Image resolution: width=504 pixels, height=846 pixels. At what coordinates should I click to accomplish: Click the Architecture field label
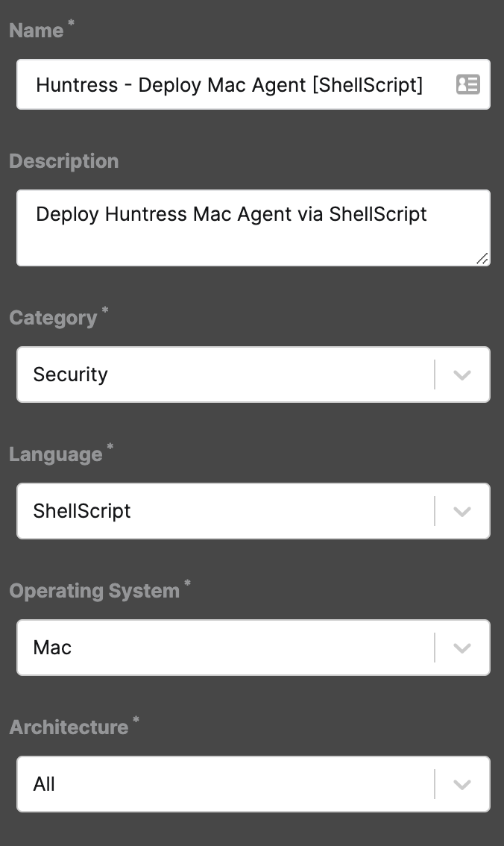pos(69,727)
